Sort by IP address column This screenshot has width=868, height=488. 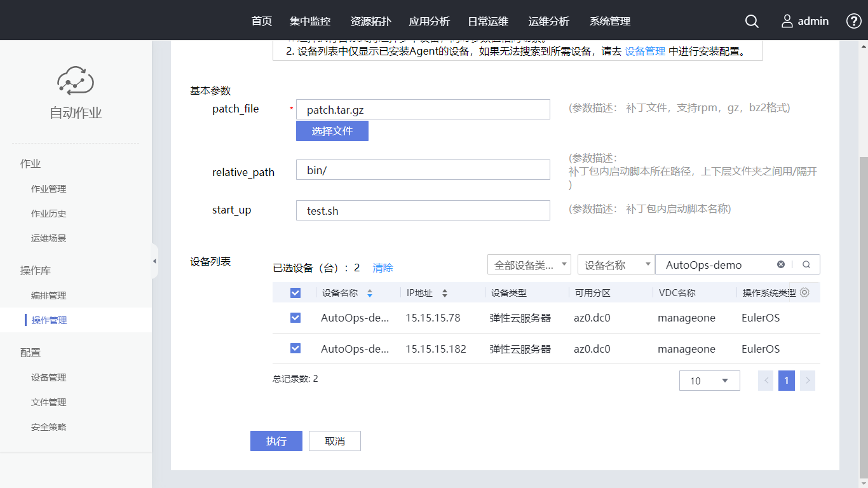(445, 294)
